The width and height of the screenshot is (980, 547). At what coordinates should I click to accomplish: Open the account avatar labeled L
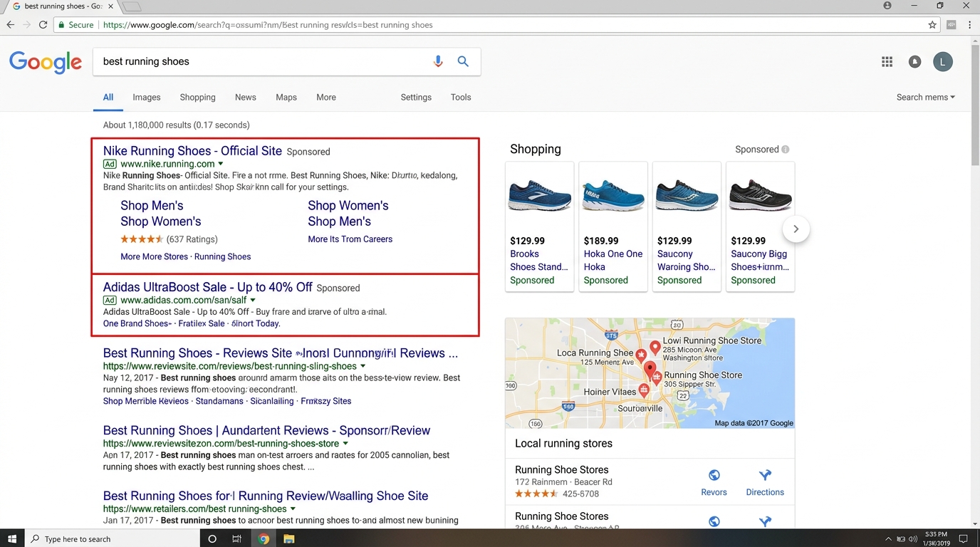[x=942, y=62]
